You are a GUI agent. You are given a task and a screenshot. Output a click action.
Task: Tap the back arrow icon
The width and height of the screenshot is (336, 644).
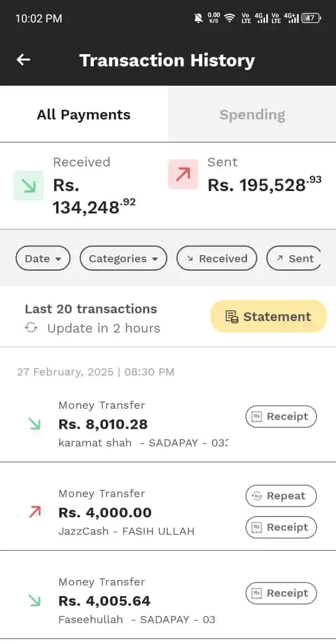[x=24, y=60]
